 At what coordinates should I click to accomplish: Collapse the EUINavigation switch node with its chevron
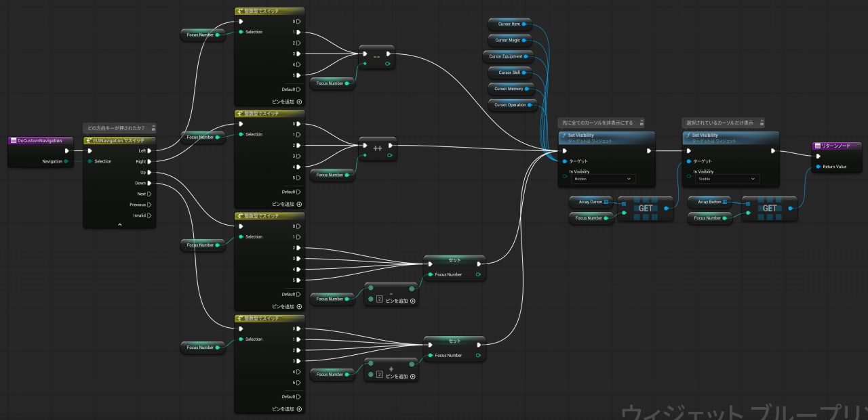point(119,224)
